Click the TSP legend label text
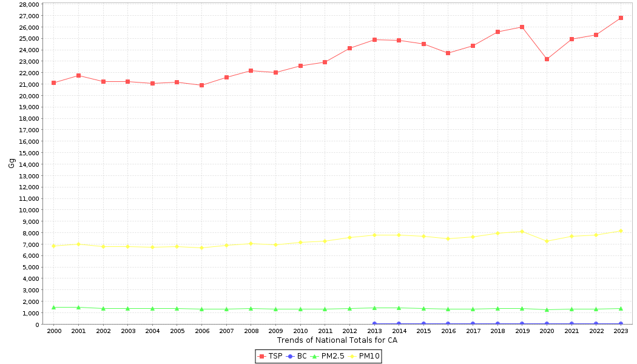 coord(275,356)
